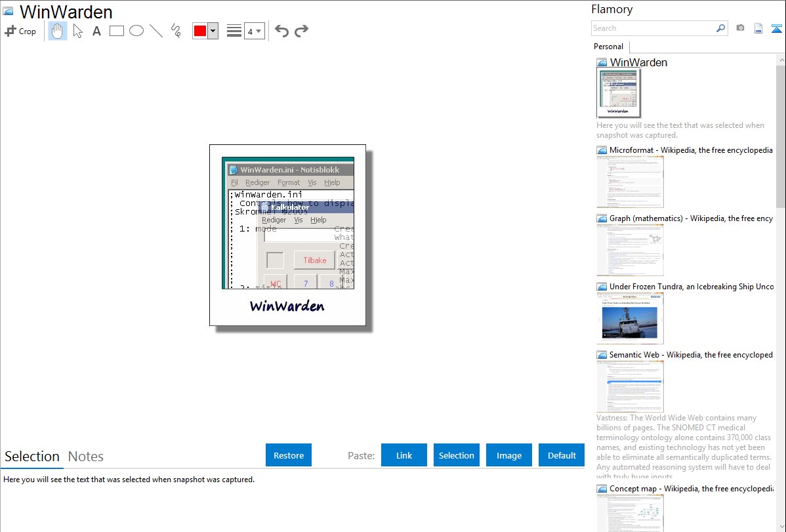The width and height of the screenshot is (786, 532).
Task: Click the Graph (mathematics) title text
Action: [692, 218]
